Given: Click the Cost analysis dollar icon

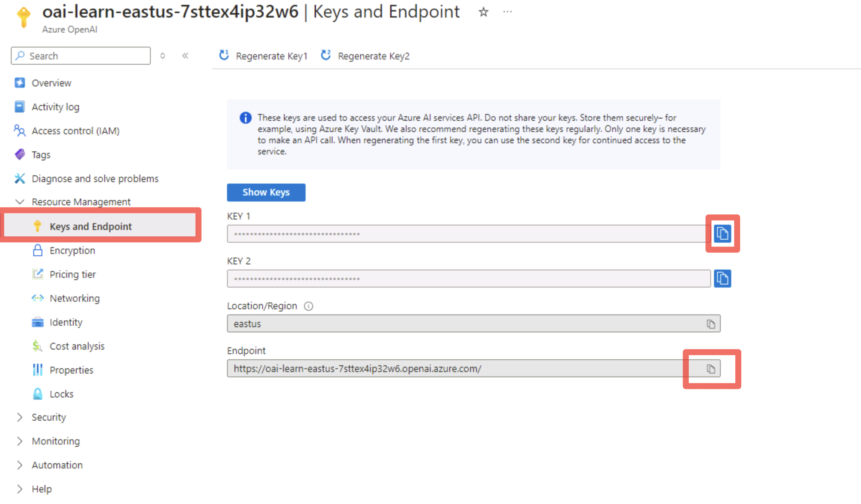Looking at the screenshot, I should [x=37, y=346].
